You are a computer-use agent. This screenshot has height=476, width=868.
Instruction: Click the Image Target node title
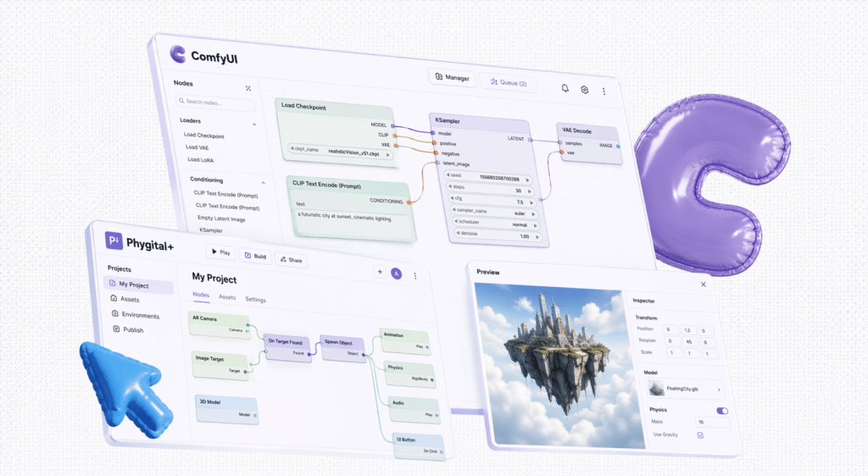[x=210, y=358]
